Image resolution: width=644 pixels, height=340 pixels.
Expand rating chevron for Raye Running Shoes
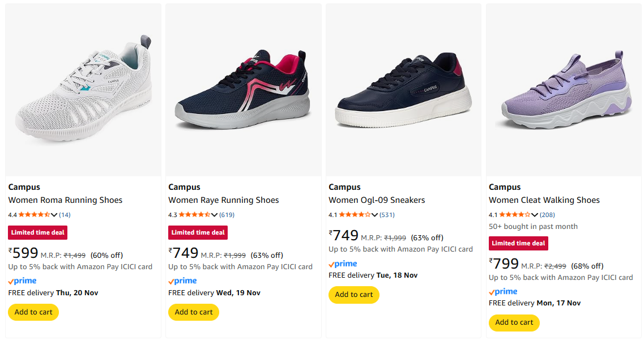215,215
